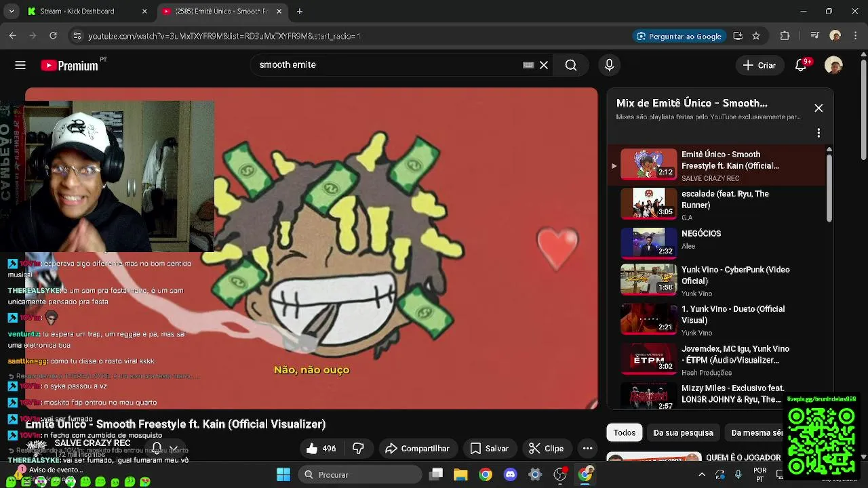Play NEGÓCIOS by Alee
868x488 pixels.
(x=717, y=243)
